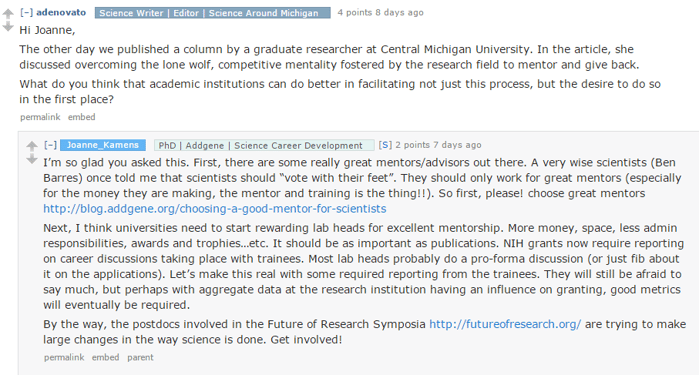The image size is (699, 375).
Task: Click the Science Writer flair badge
Action: click(213, 13)
